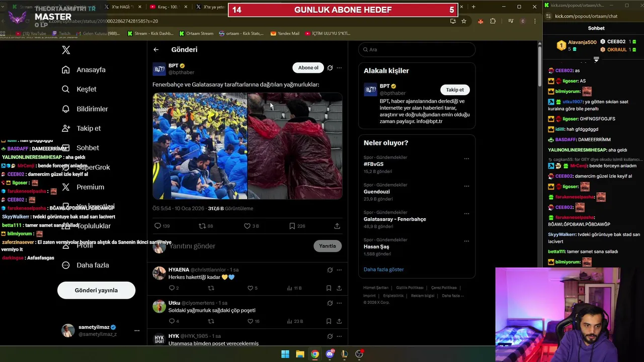This screenshot has width=644, height=362.
Task: Open more options on Utku's reply
Action: (339, 303)
